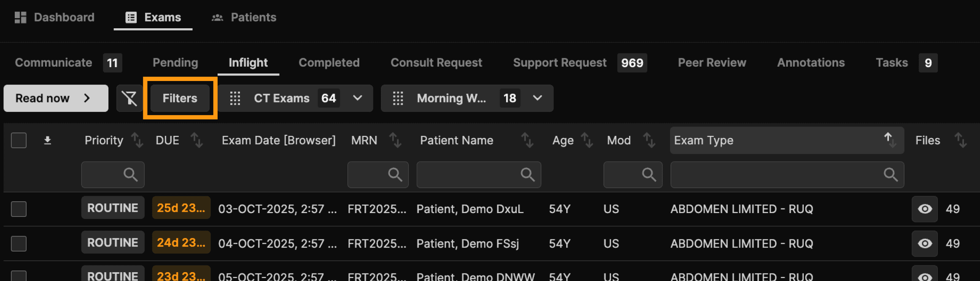Image resolution: width=980 pixels, height=281 pixels.
Task: Sort by MRN column arrows
Action: tap(395, 140)
